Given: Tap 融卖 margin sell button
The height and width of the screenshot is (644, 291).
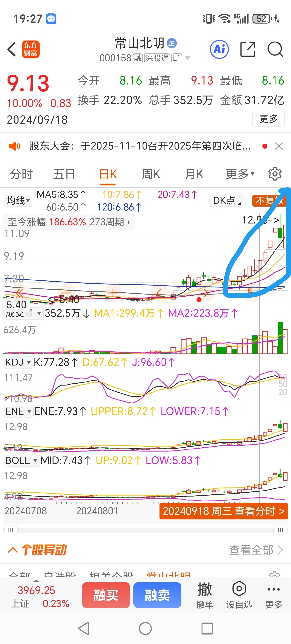Looking at the screenshot, I should [x=157, y=595].
